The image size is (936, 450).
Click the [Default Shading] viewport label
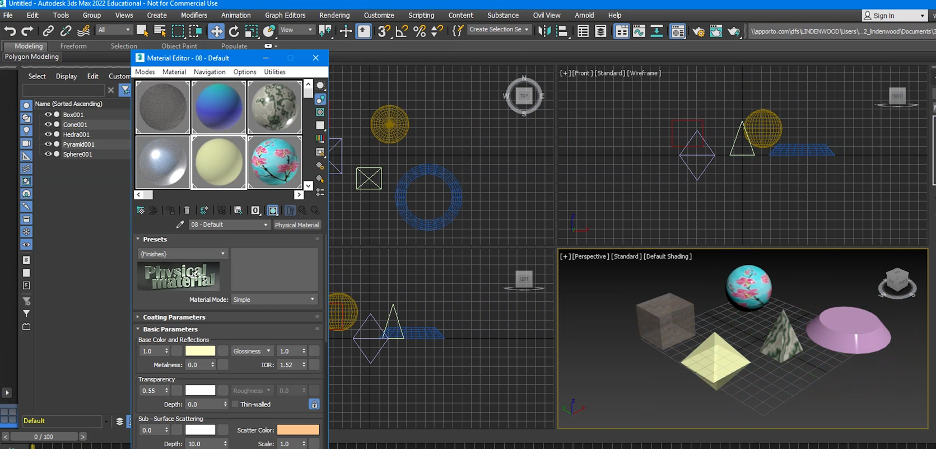coord(667,257)
